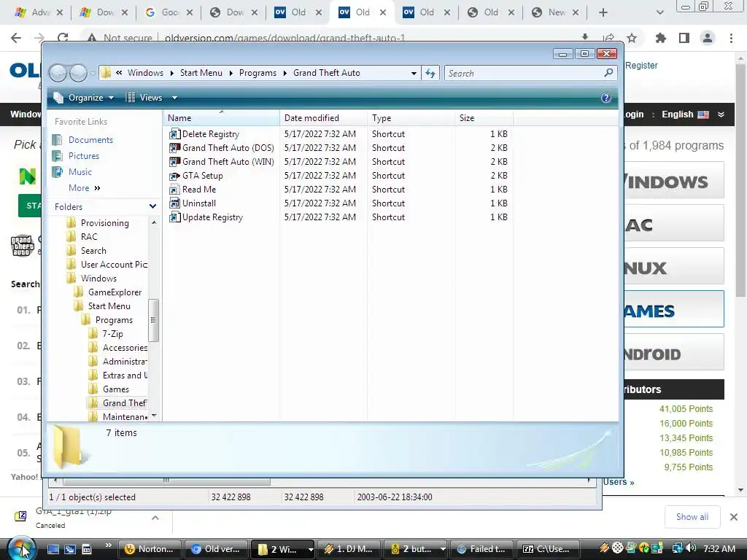Reload the Chrome page
Image resolution: width=747 pixels, height=560 pixels.
(63, 38)
